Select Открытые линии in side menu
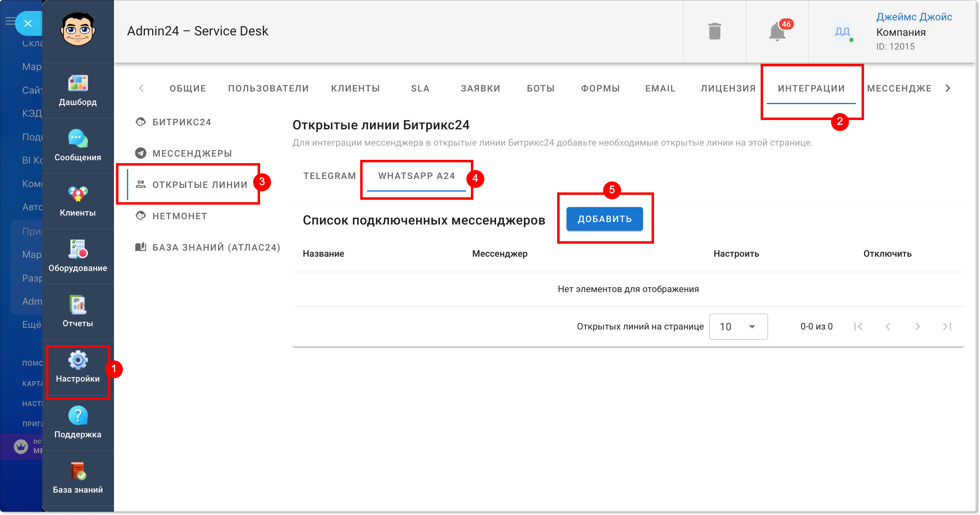This screenshot has height=515, width=980. (x=192, y=185)
